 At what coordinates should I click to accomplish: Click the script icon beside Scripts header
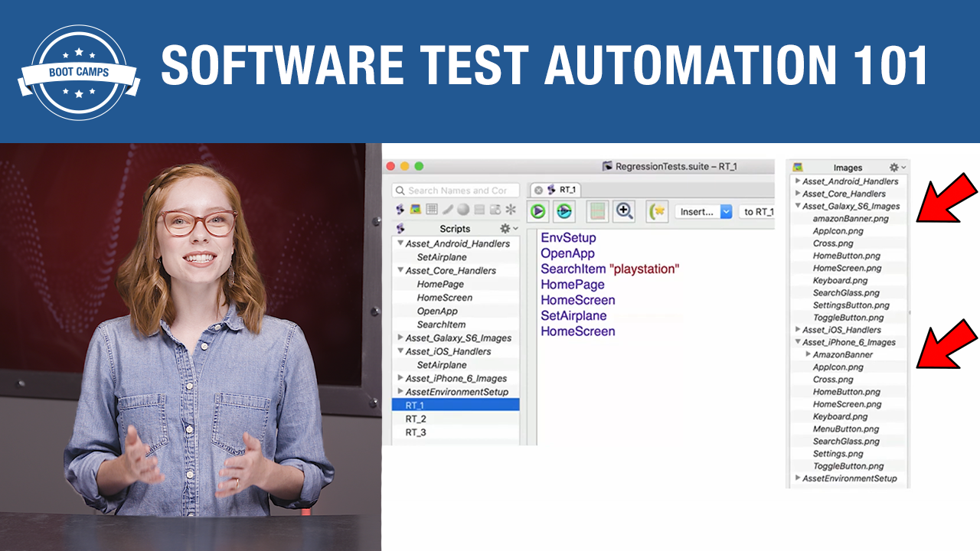click(x=400, y=228)
